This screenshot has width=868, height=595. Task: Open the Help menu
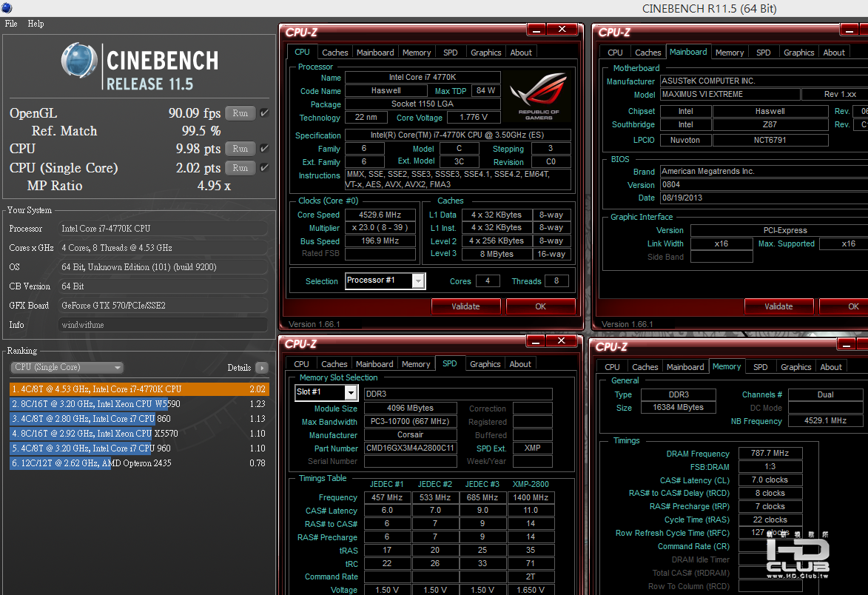click(x=36, y=24)
